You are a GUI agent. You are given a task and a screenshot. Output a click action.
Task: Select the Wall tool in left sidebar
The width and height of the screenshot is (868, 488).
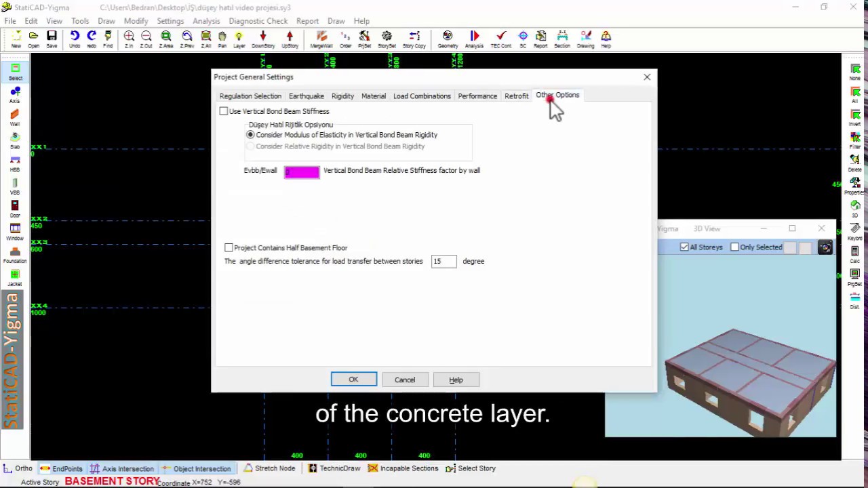point(15,117)
